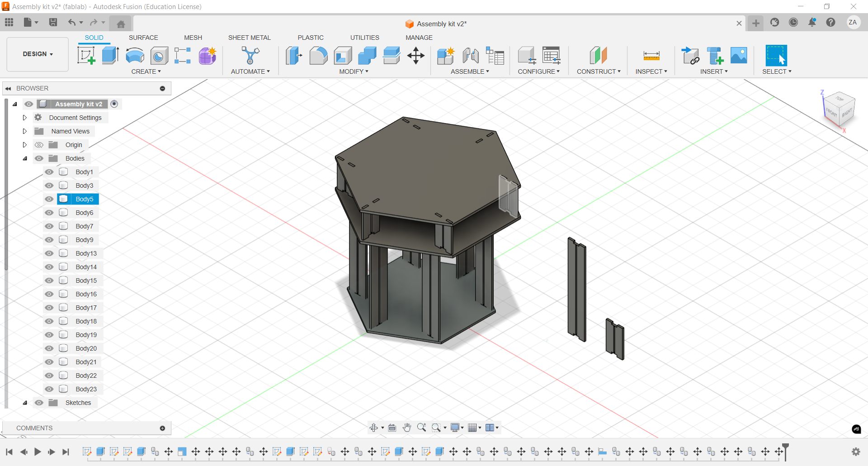Activate the Select tool icon
The image size is (868, 466).
coord(776,56)
